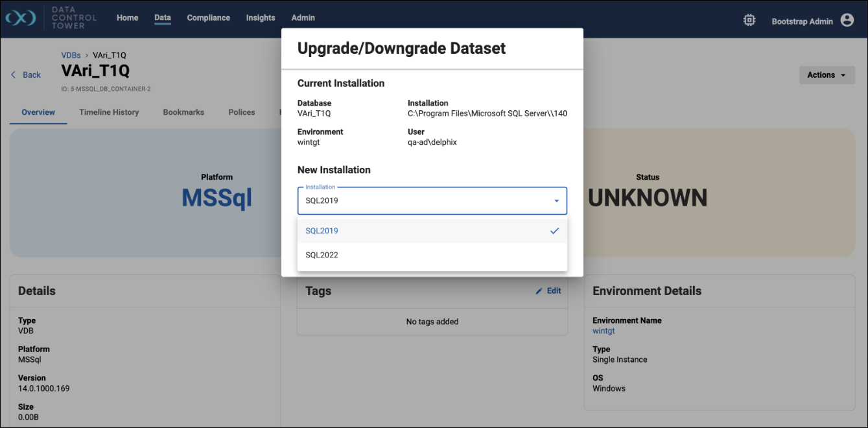Click the checkmark beside SQL2019 option

pyautogui.click(x=554, y=231)
